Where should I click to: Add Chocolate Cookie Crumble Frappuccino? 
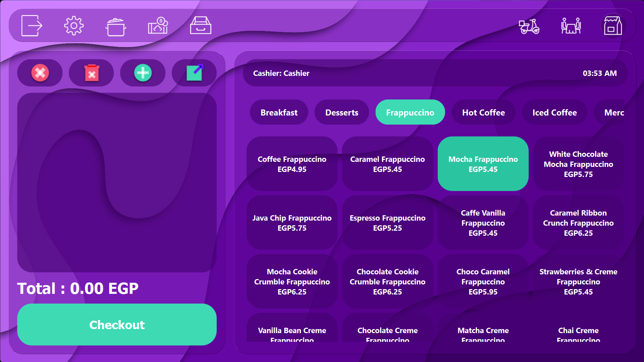tap(387, 281)
